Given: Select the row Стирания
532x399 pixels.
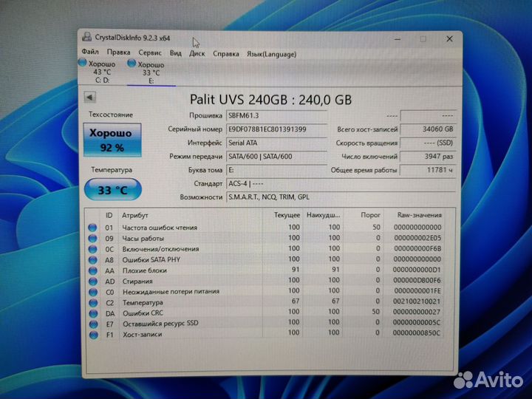Looking at the screenshot, I should point(265,281).
